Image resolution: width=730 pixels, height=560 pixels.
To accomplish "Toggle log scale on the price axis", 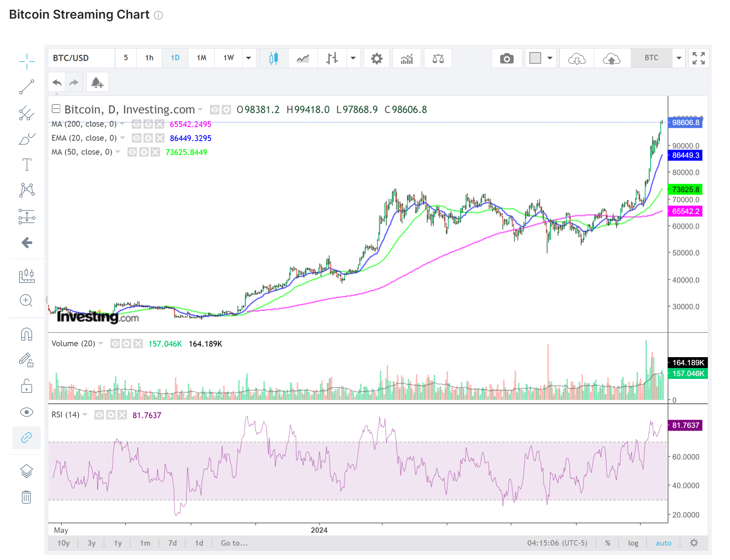I will coord(633,543).
